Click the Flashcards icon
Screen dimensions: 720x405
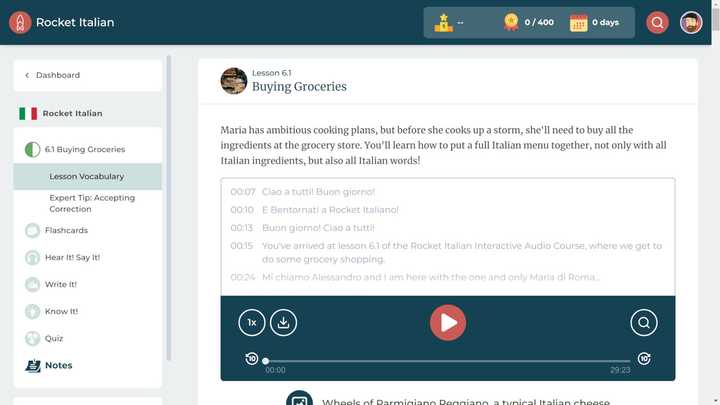pos(33,231)
